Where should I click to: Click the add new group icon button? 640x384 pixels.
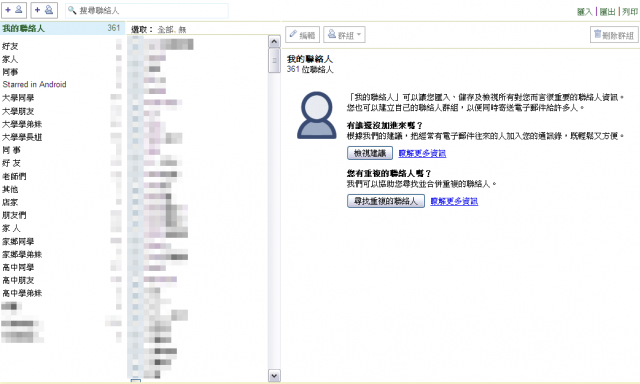click(44, 10)
